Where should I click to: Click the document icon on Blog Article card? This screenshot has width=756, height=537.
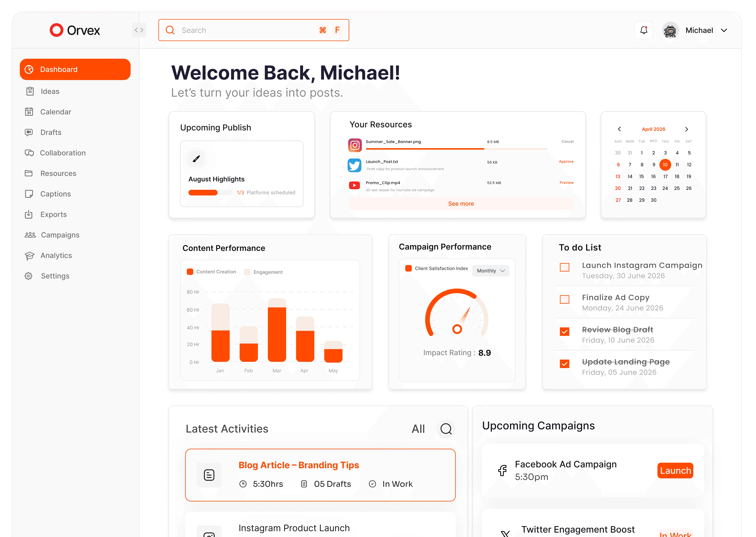pyautogui.click(x=209, y=475)
